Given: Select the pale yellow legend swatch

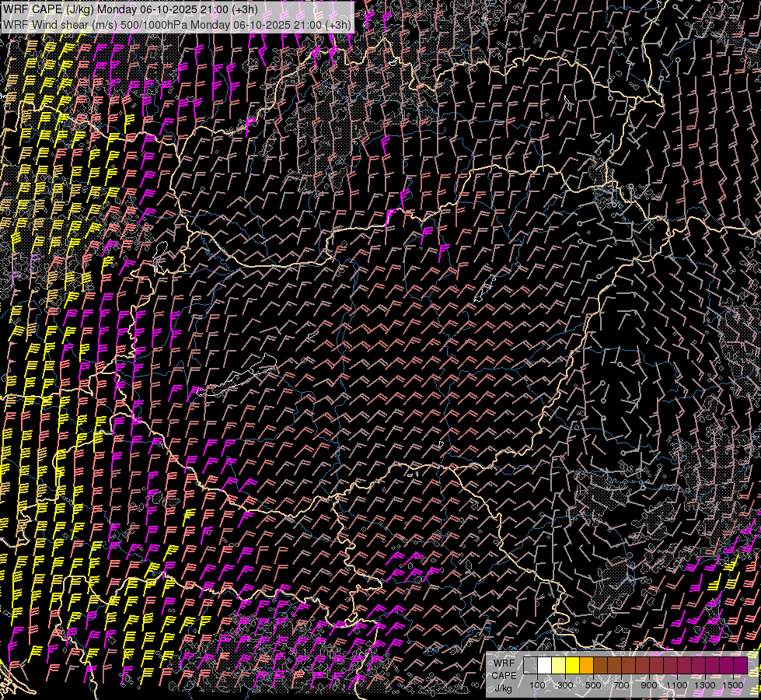Looking at the screenshot, I should (558, 666).
